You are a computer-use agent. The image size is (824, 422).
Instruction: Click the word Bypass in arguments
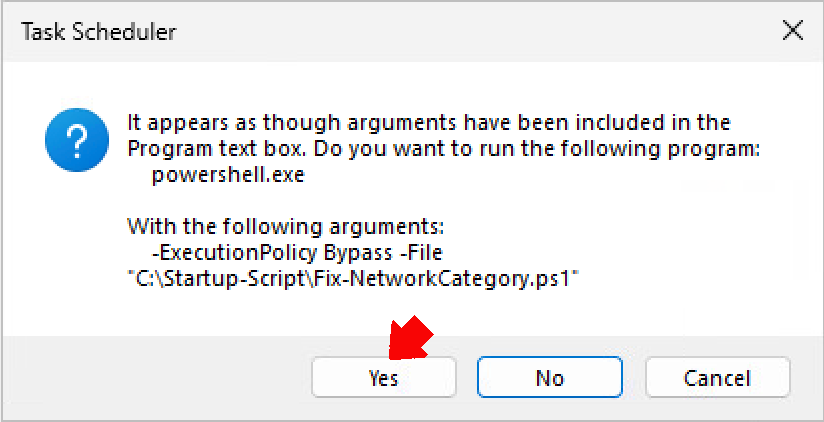point(357,253)
